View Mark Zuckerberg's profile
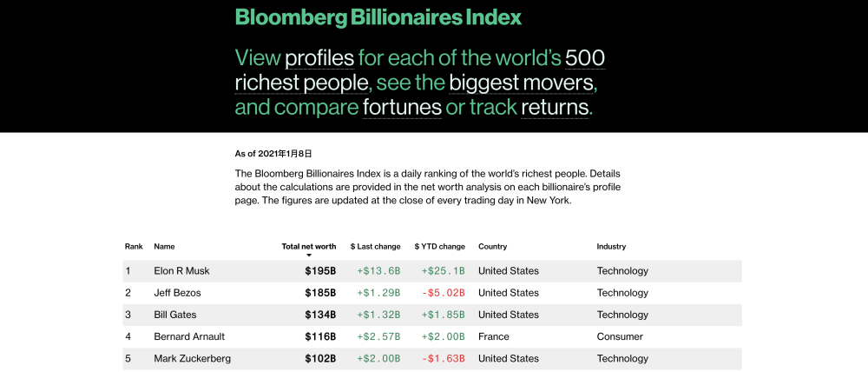 (192, 358)
